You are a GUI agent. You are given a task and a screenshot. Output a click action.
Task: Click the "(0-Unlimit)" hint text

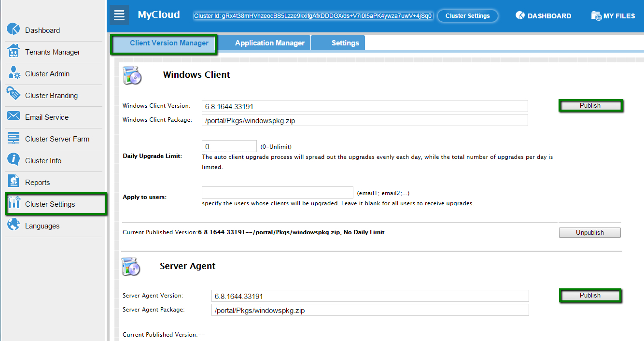[x=276, y=146]
